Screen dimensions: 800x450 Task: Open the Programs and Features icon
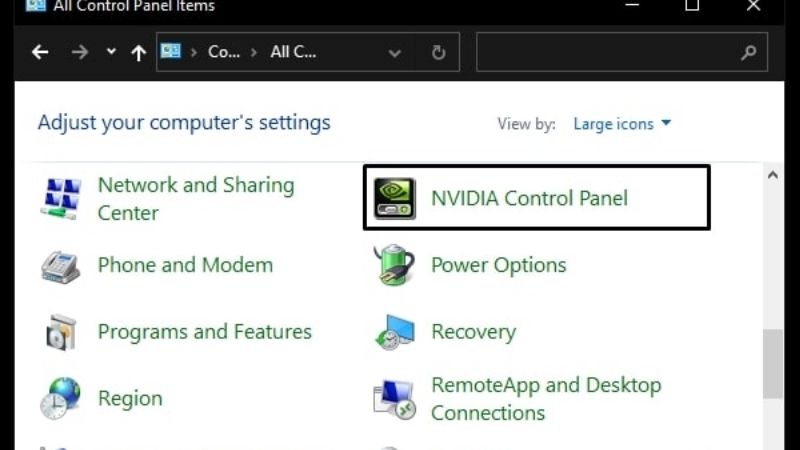(x=61, y=332)
